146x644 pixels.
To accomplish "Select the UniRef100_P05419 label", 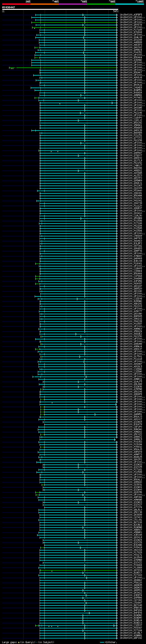I will (x=131, y=548).
